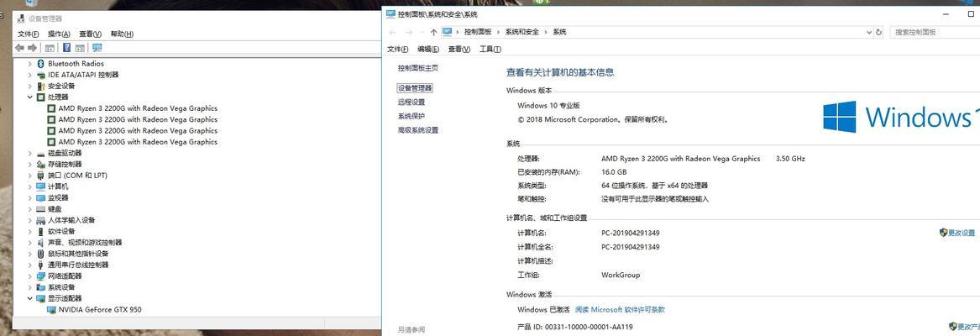The width and height of the screenshot is (980, 336).
Task: Click computer name value PC-201904291349 beside 计算机名
Action: pyautogui.click(x=631, y=234)
